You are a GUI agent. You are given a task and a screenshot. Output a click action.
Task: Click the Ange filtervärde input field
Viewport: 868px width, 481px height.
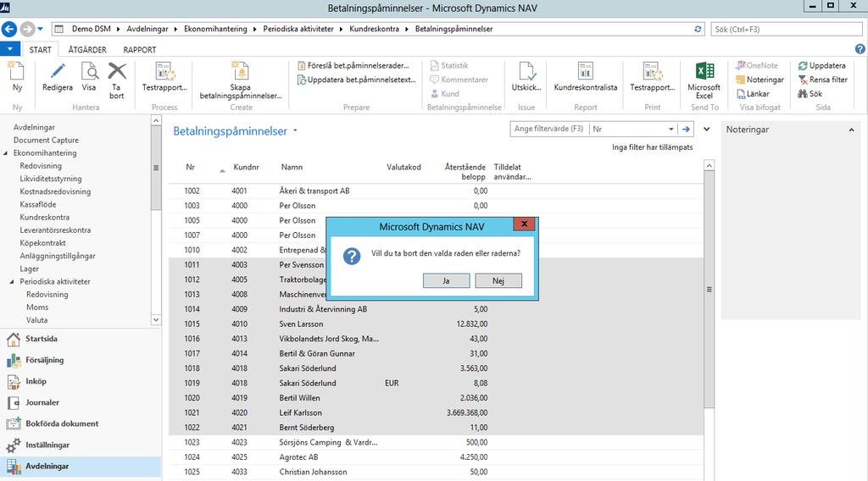(549, 129)
